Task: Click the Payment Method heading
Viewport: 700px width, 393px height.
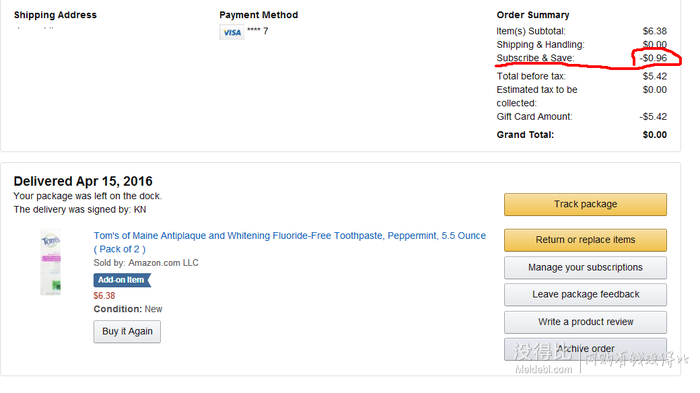Action: pos(258,15)
